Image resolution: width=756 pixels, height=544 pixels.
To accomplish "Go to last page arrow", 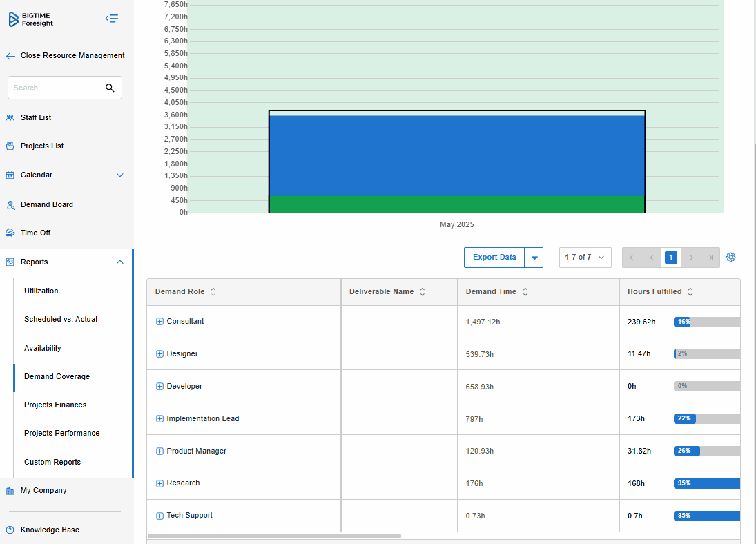I will pyautogui.click(x=710, y=258).
